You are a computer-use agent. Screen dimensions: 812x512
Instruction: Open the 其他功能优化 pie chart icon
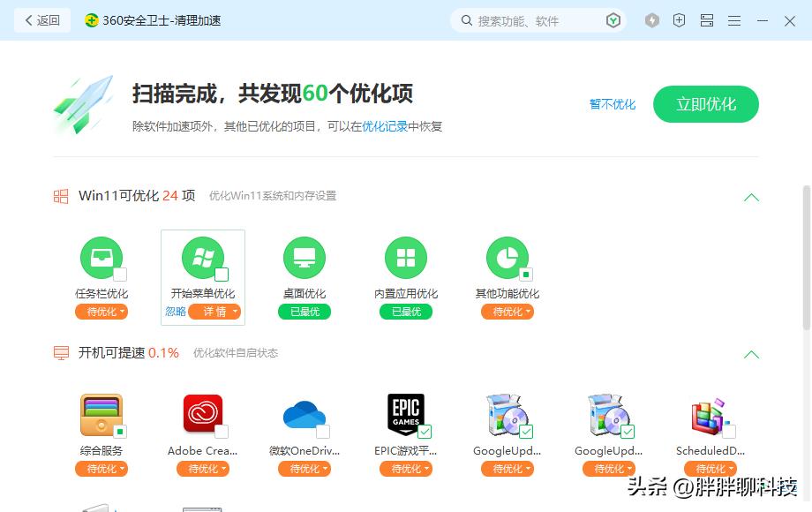pos(507,257)
